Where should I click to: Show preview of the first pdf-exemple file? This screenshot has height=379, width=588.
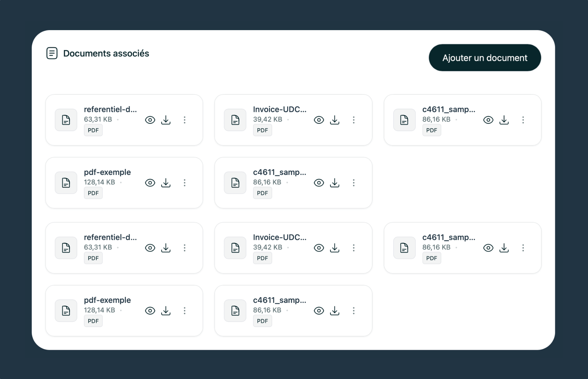tap(150, 183)
